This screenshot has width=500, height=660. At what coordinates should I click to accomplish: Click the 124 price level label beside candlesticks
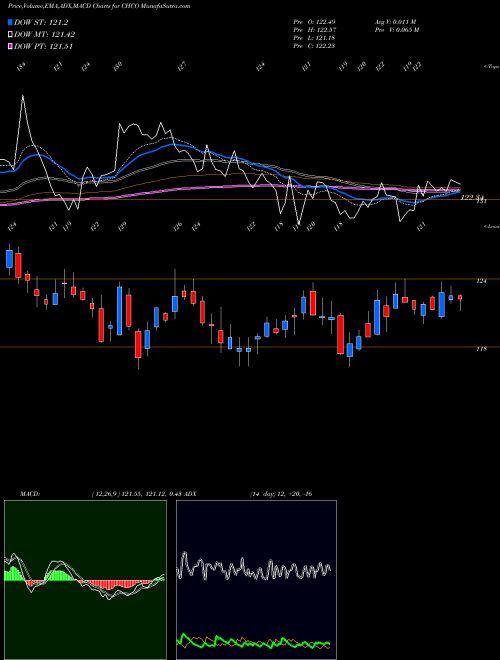coord(481,281)
